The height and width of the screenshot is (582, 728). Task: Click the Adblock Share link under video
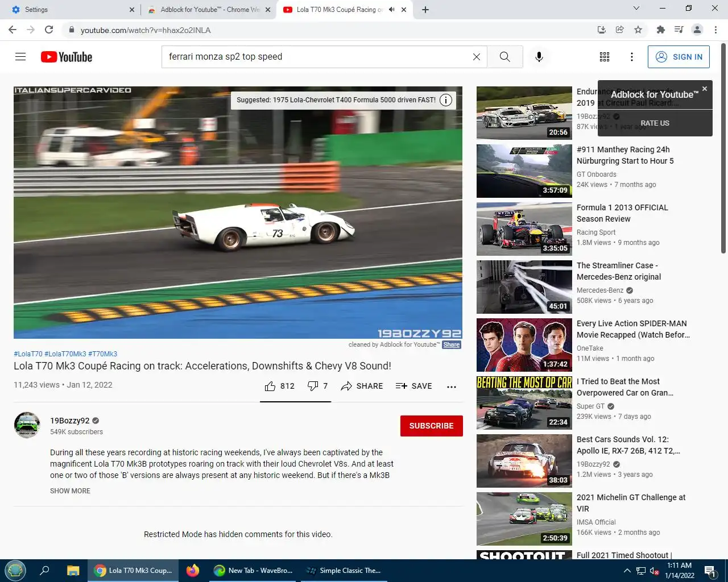(452, 345)
